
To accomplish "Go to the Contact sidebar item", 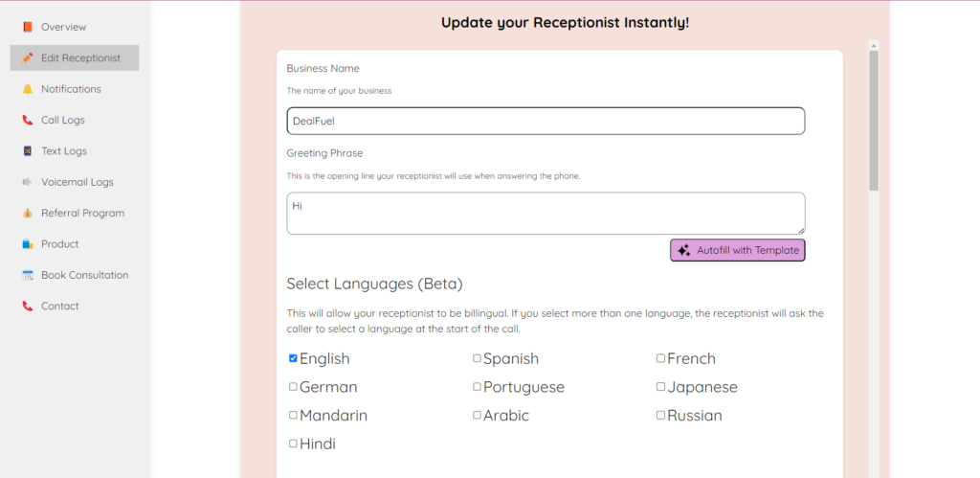I will [59, 307].
